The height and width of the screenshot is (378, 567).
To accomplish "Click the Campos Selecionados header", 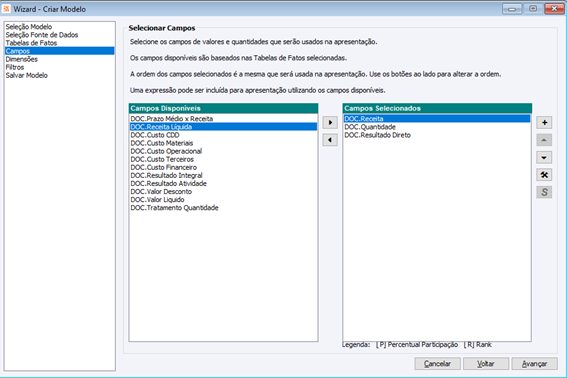I will coord(437,108).
